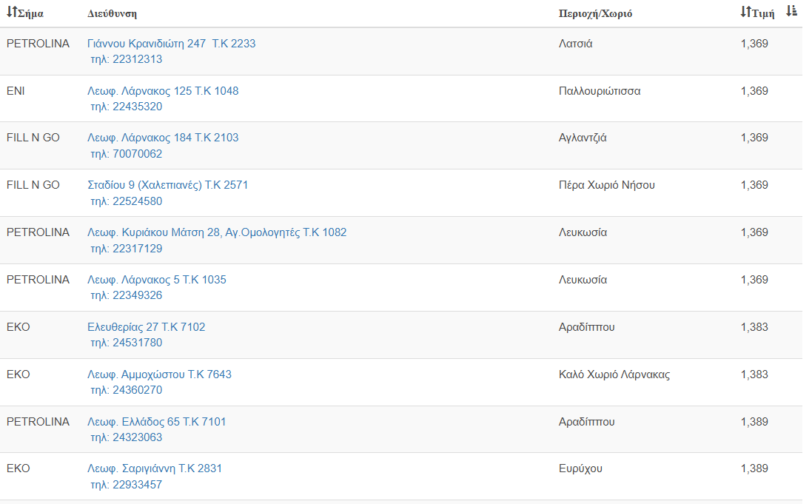Click EKO brand in Καλό Χωριό Λάρνακας row

[18, 374]
